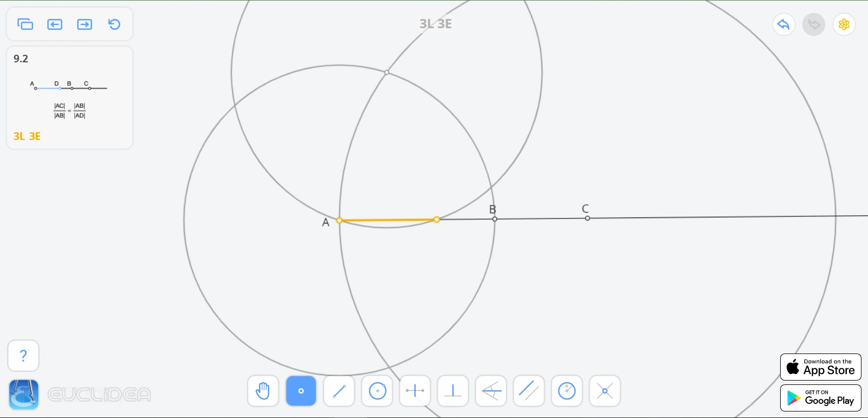
Task: Undo the last construction step
Action: point(784,24)
